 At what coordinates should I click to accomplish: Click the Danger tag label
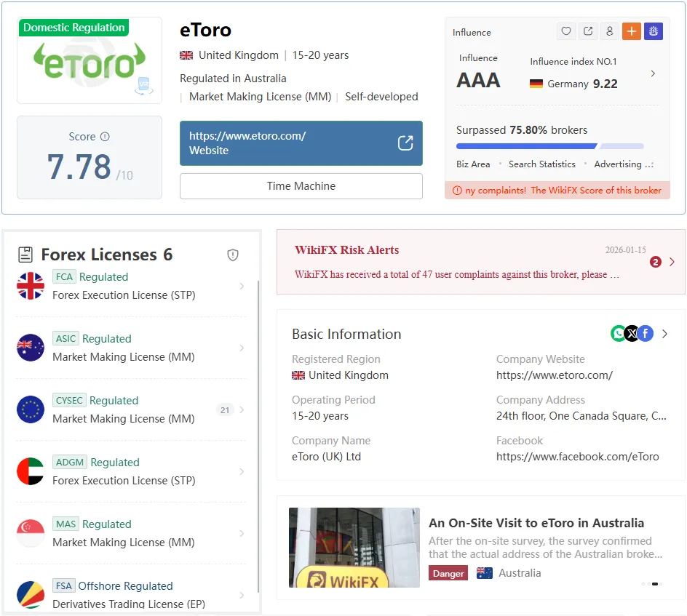448,573
